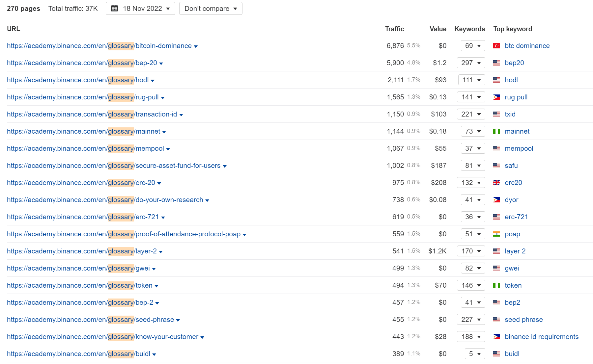Click the $1.2K value for layer-2
593x364 pixels.
[x=437, y=251]
